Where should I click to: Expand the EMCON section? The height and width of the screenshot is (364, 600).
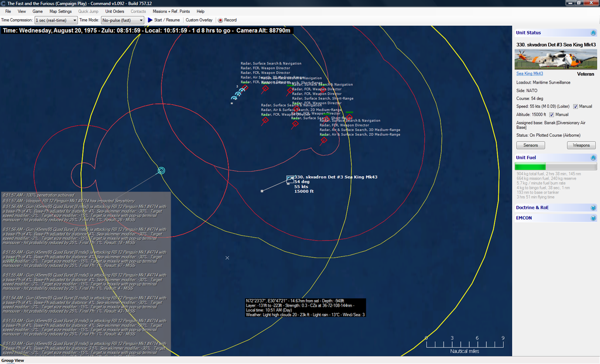(x=592, y=218)
